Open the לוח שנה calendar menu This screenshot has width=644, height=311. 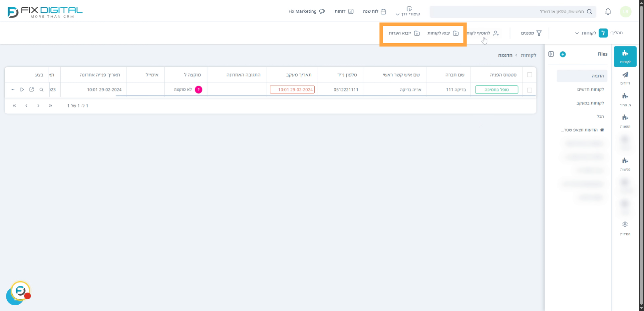click(x=374, y=11)
